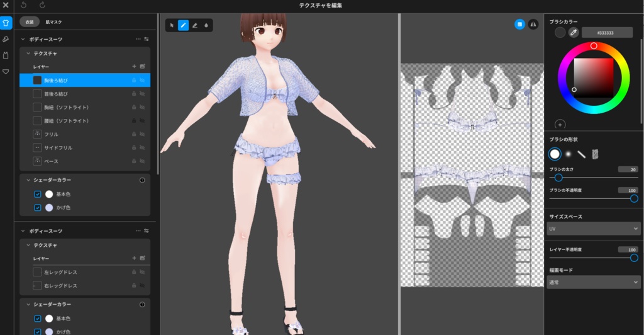644x335 pixels.
Task: Select the tank top sidebar icon
Action: tap(6, 55)
